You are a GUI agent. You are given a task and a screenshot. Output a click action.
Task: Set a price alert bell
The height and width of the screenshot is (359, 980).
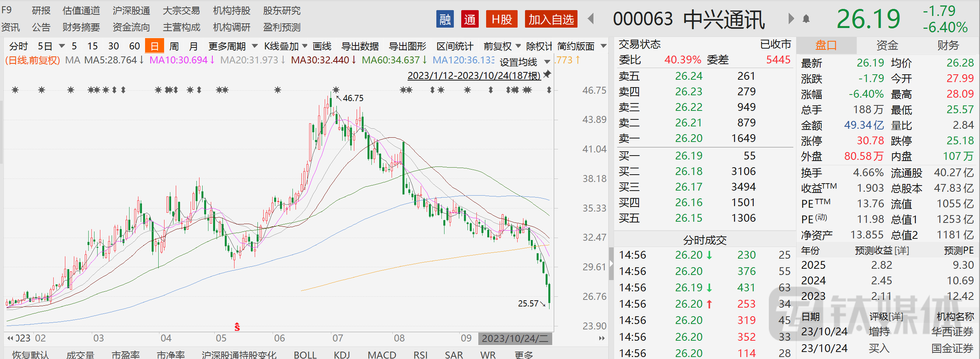pos(806,19)
